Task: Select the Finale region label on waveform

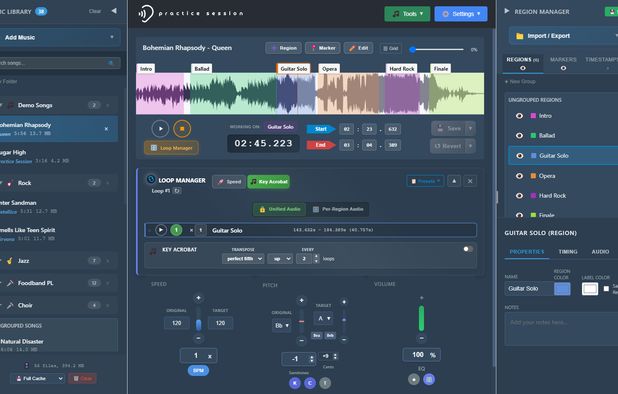Action: [x=440, y=69]
